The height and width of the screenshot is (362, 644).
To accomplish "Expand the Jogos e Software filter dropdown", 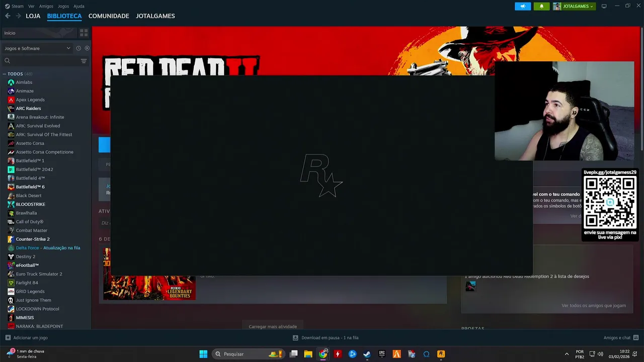I will (x=37, y=48).
